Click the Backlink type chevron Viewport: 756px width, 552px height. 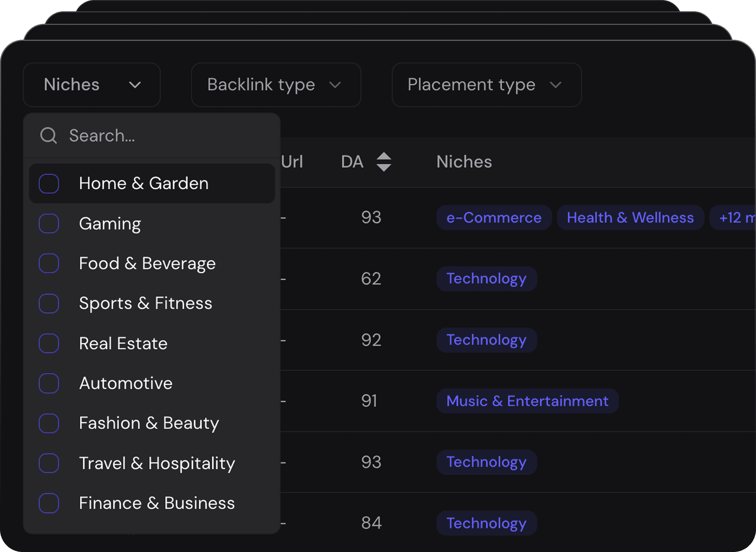click(335, 85)
